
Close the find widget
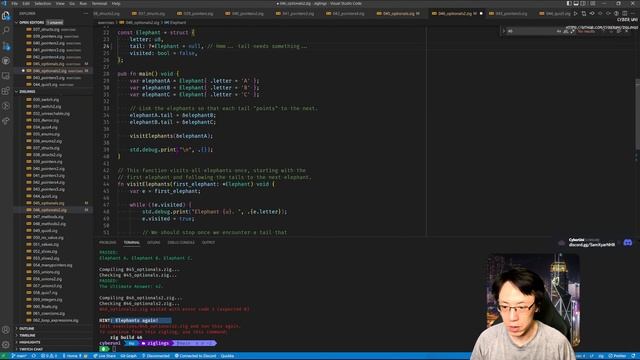pyautogui.click(x=627, y=31)
